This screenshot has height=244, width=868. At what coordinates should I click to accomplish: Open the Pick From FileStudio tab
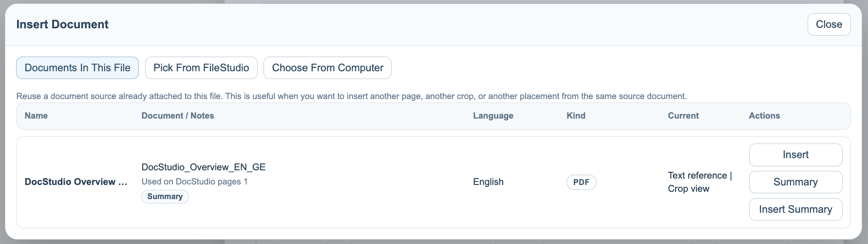click(201, 68)
